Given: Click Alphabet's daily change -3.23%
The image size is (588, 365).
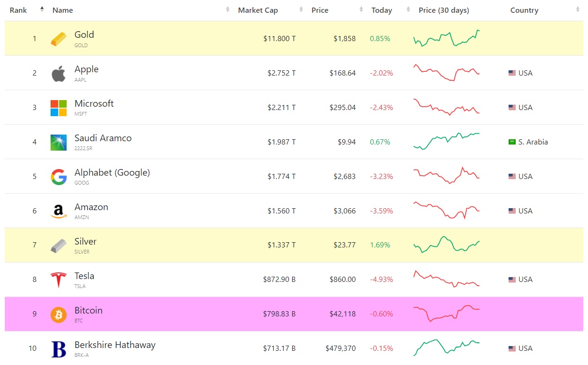Looking at the screenshot, I should click(381, 177).
